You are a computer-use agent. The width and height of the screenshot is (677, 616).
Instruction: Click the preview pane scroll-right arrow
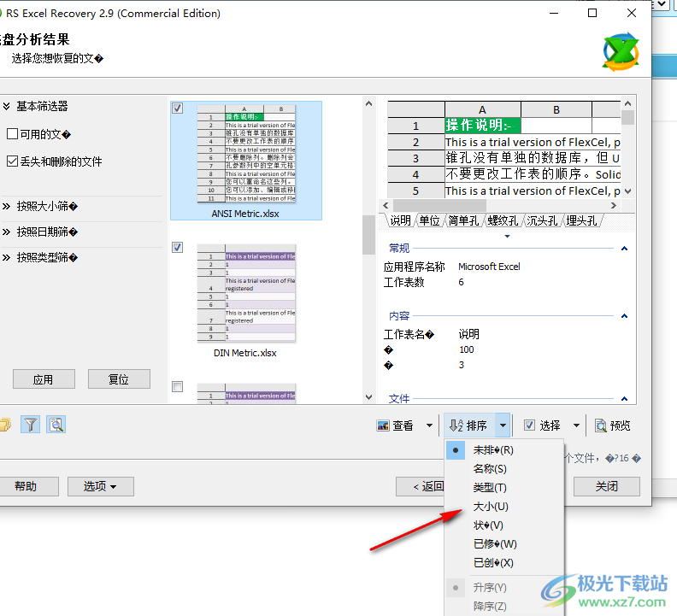tap(614, 206)
